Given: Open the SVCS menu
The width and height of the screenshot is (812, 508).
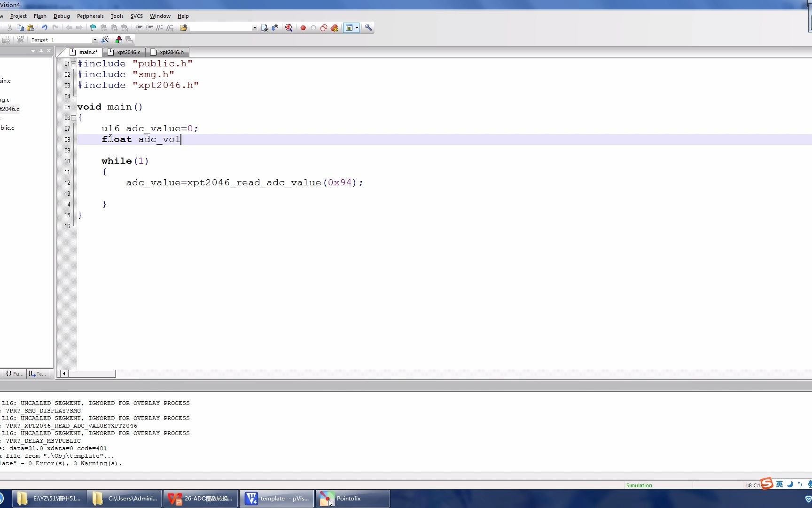Looking at the screenshot, I should pyautogui.click(x=137, y=16).
